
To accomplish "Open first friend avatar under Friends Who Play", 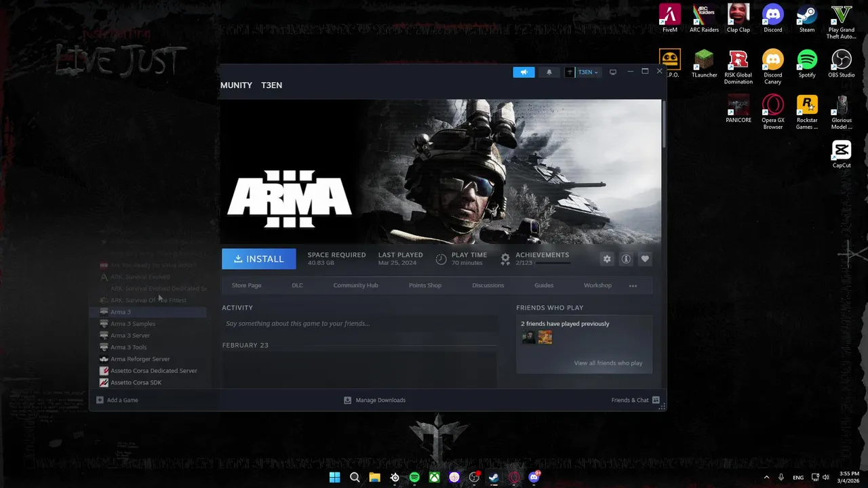I will [x=528, y=337].
